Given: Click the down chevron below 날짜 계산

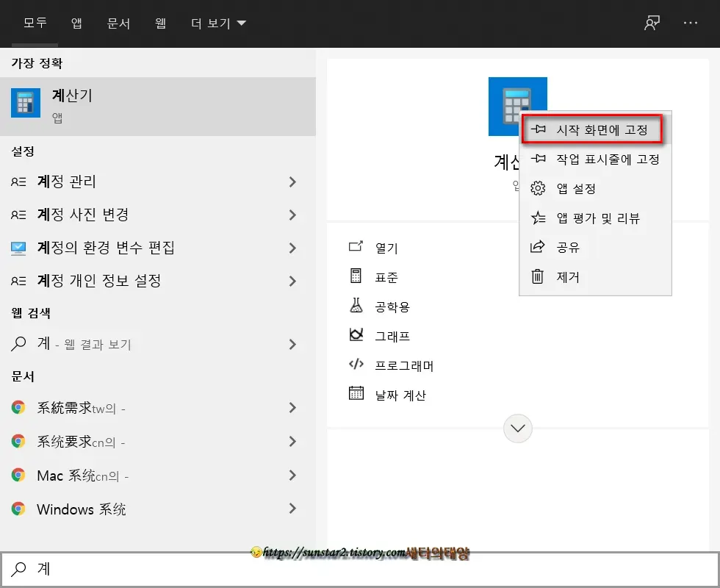Looking at the screenshot, I should pos(518,429).
